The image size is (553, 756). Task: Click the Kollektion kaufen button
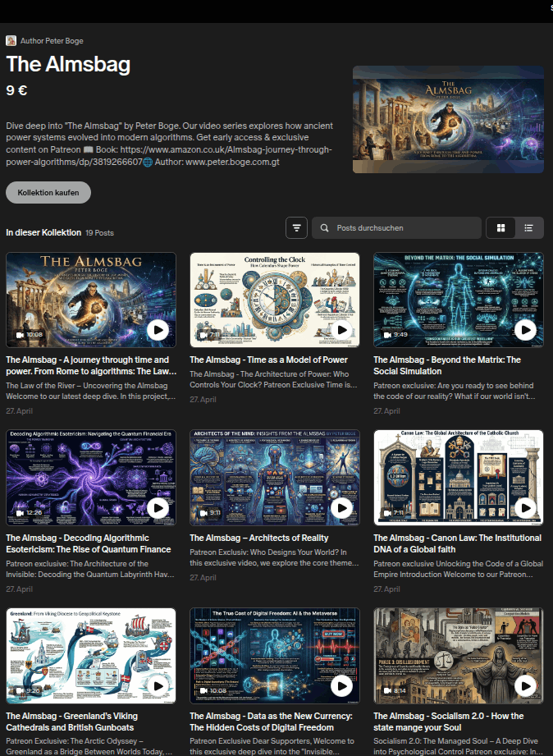tap(48, 192)
